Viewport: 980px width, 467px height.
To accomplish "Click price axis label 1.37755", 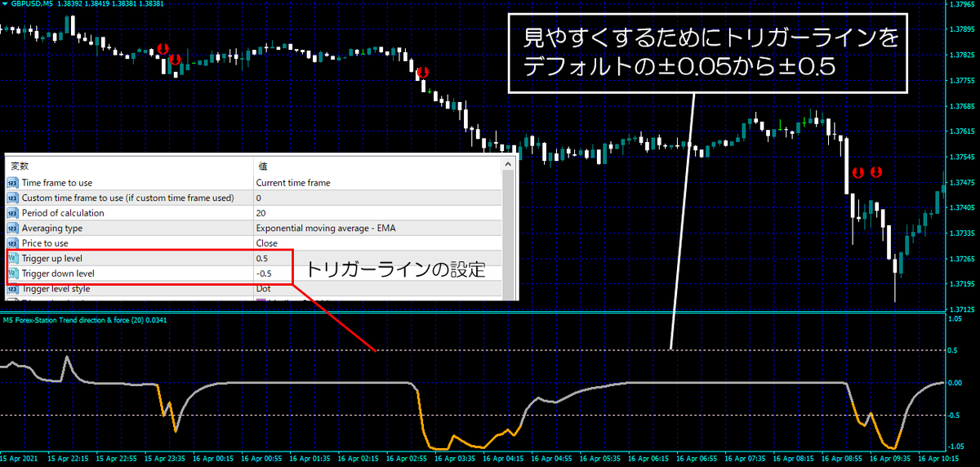I will [x=964, y=80].
